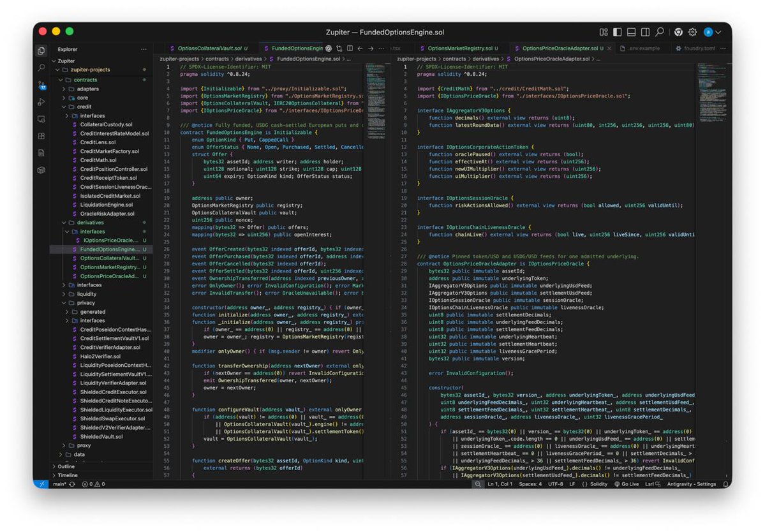Click the remote window indicator in status bar
Screen dimensions: 765x532
point(41,485)
